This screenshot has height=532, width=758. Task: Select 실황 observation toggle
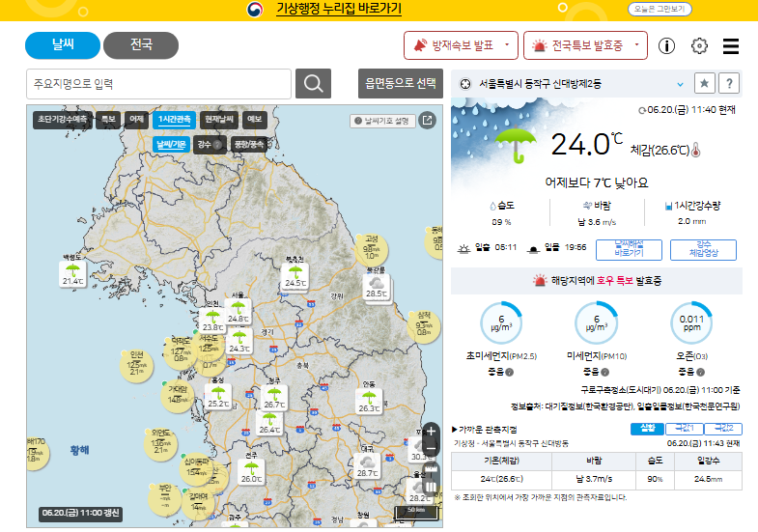pyautogui.click(x=647, y=429)
